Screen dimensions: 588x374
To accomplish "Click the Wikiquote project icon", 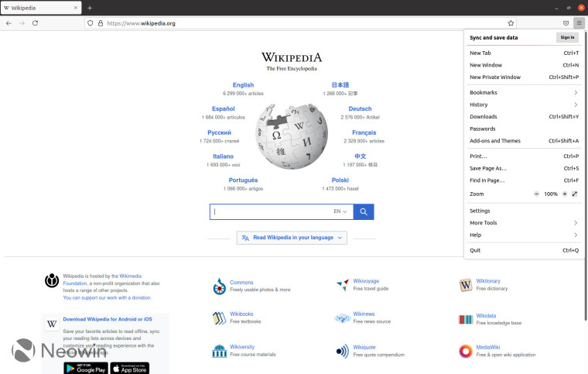I will [343, 351].
